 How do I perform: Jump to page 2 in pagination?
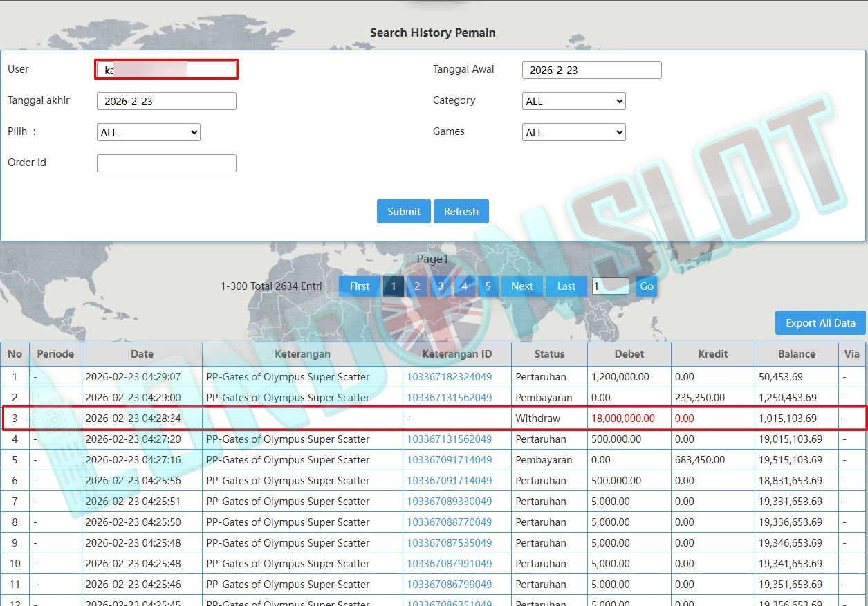(x=417, y=286)
